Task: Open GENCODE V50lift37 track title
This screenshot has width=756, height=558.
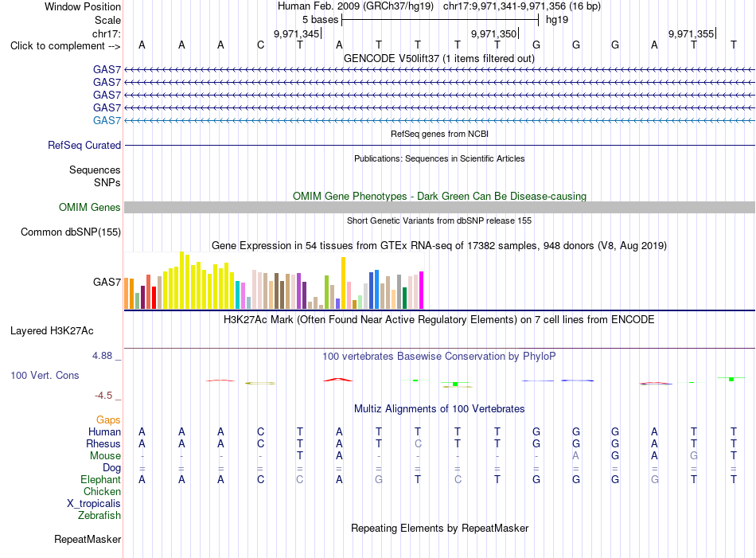Action: click(438, 58)
